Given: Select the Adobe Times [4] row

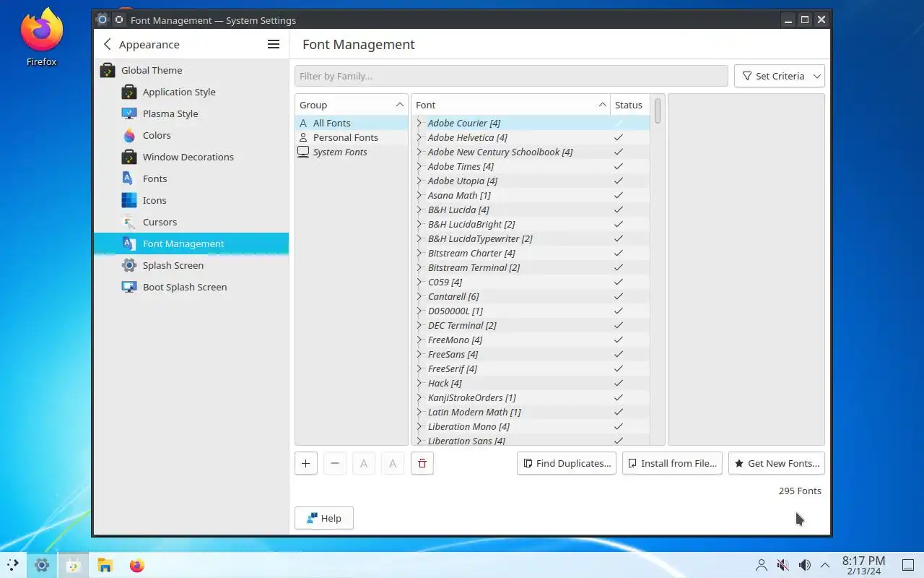Looking at the screenshot, I should click(x=531, y=166).
